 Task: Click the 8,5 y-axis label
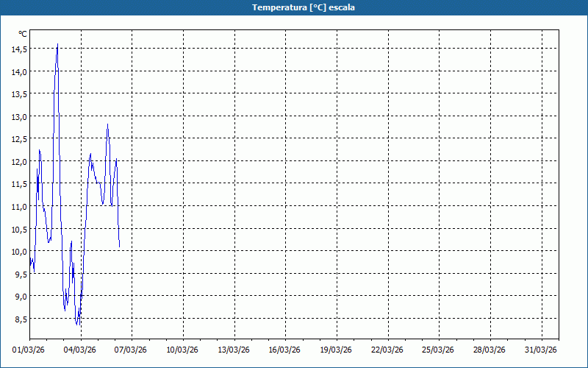click(x=21, y=319)
